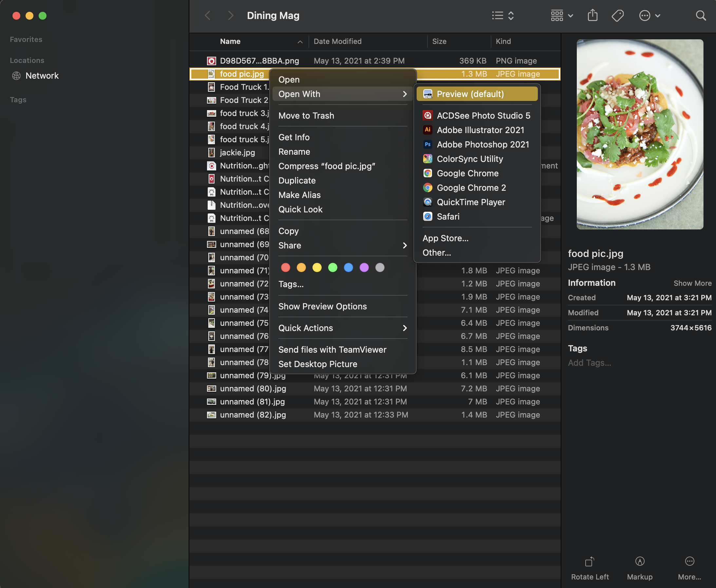716x588 pixels.
Task: Click the Markup icon in preview pane
Action: point(639,562)
